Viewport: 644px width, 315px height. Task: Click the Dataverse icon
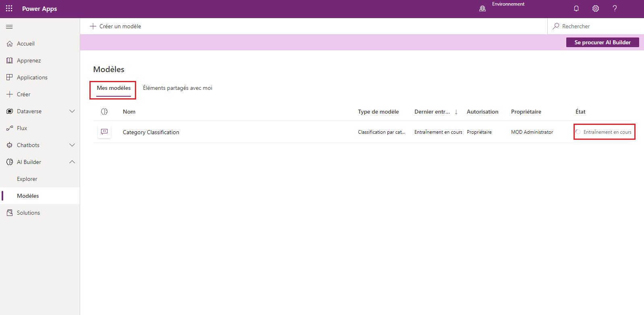click(x=10, y=111)
